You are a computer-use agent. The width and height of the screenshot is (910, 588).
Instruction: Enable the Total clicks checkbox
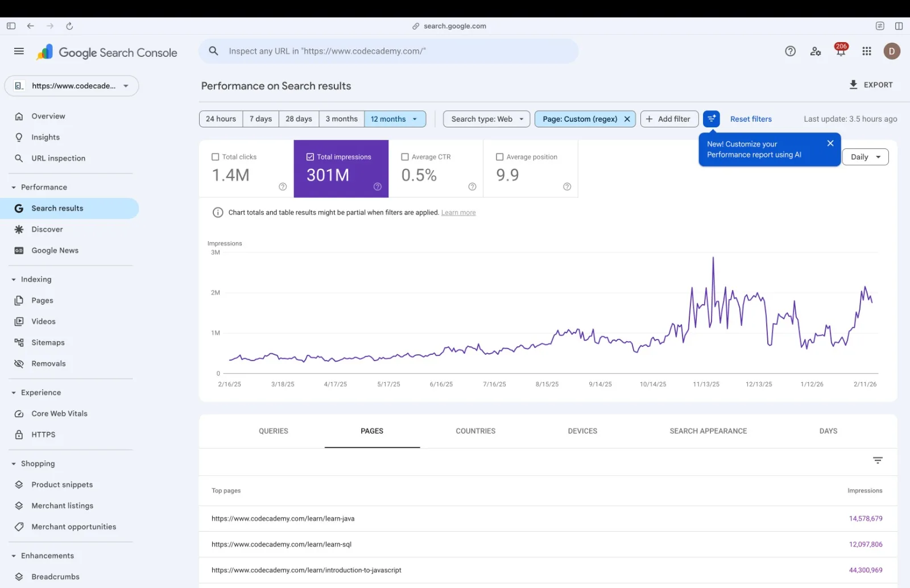tap(215, 157)
